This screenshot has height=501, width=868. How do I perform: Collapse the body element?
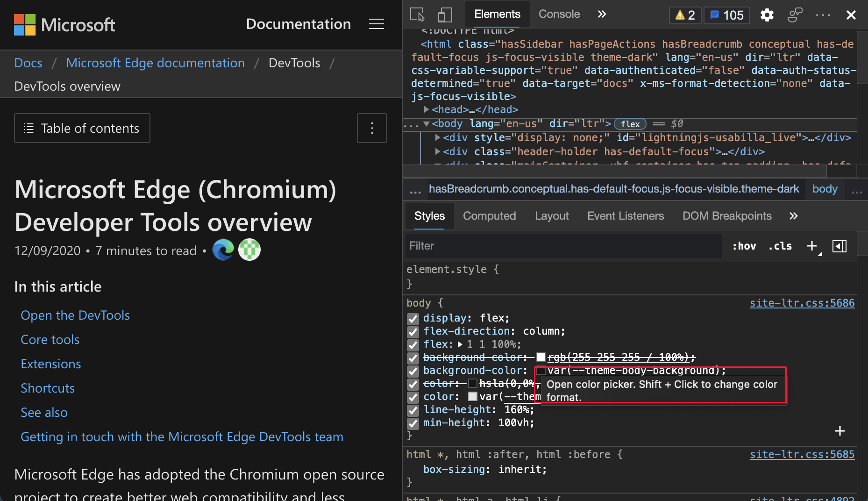[426, 124]
